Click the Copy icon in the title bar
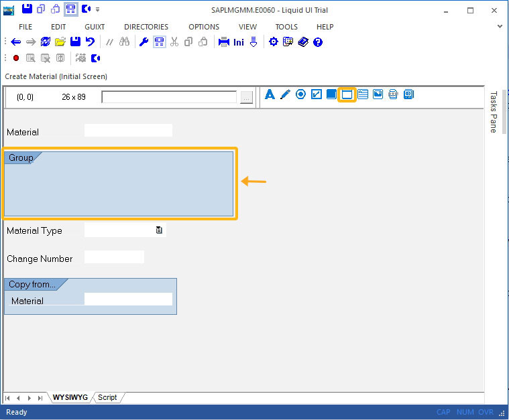 (41, 9)
